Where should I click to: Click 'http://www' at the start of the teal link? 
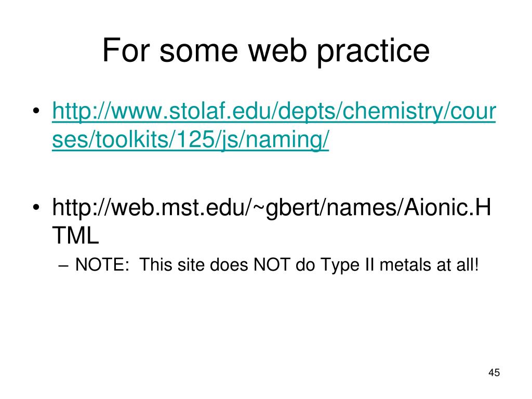click(108, 111)
